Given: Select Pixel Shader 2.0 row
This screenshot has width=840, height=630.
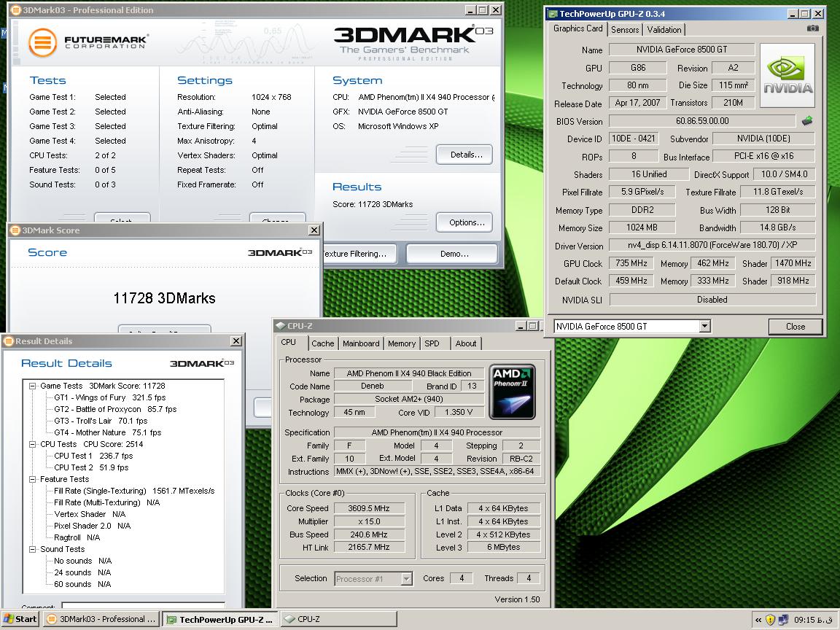Looking at the screenshot, I should (92, 526).
